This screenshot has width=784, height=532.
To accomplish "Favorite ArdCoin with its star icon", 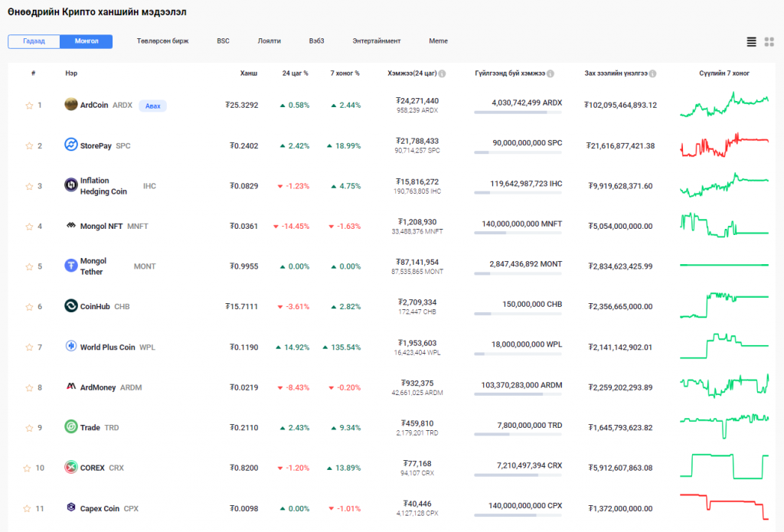I will 29,106.
